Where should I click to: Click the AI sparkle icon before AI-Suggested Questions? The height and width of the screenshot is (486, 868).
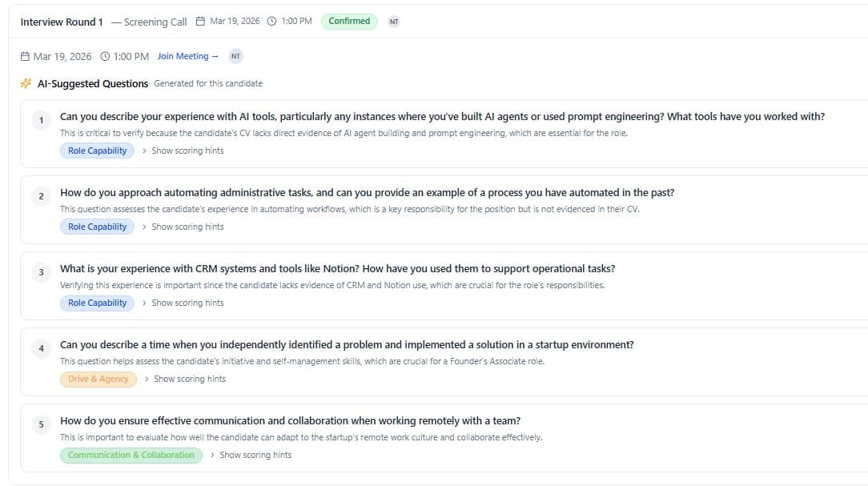coord(25,82)
